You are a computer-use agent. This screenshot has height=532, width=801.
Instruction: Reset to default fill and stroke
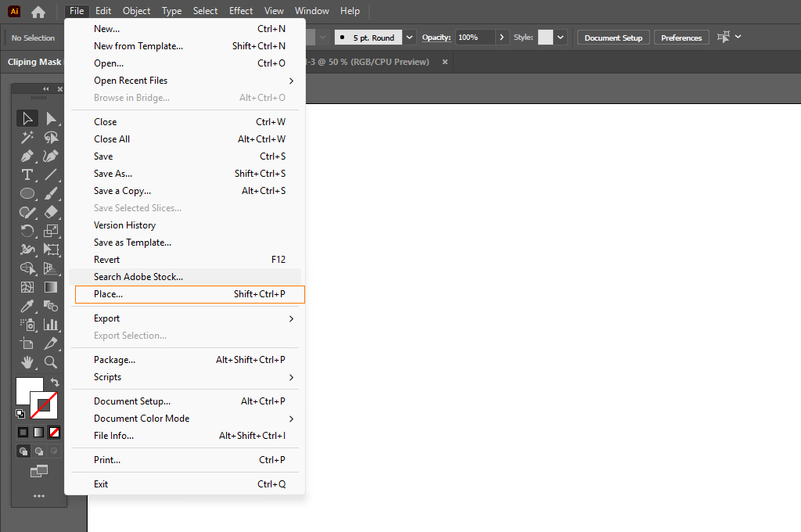[x=20, y=413]
